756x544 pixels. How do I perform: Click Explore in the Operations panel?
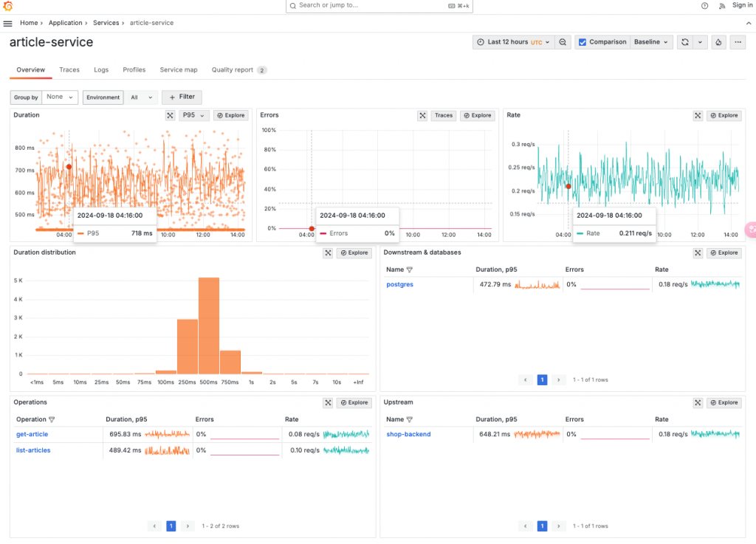pyautogui.click(x=354, y=403)
